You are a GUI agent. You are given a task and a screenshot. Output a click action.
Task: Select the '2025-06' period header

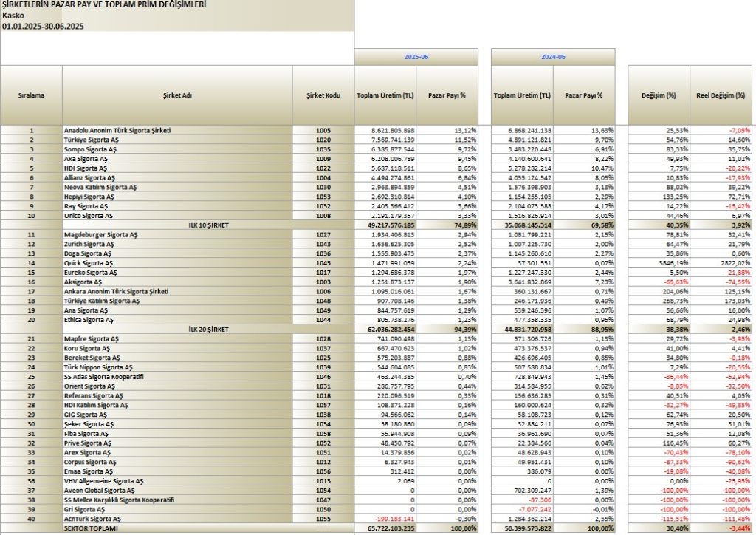coord(416,57)
